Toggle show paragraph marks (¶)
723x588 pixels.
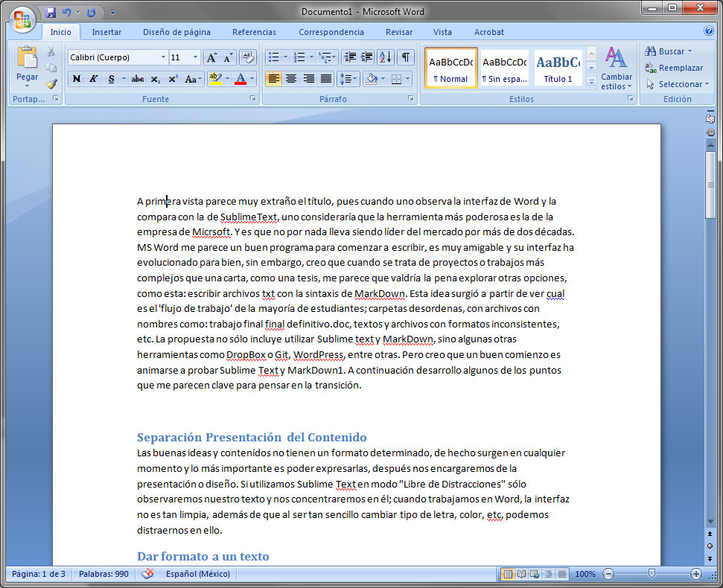click(x=405, y=57)
